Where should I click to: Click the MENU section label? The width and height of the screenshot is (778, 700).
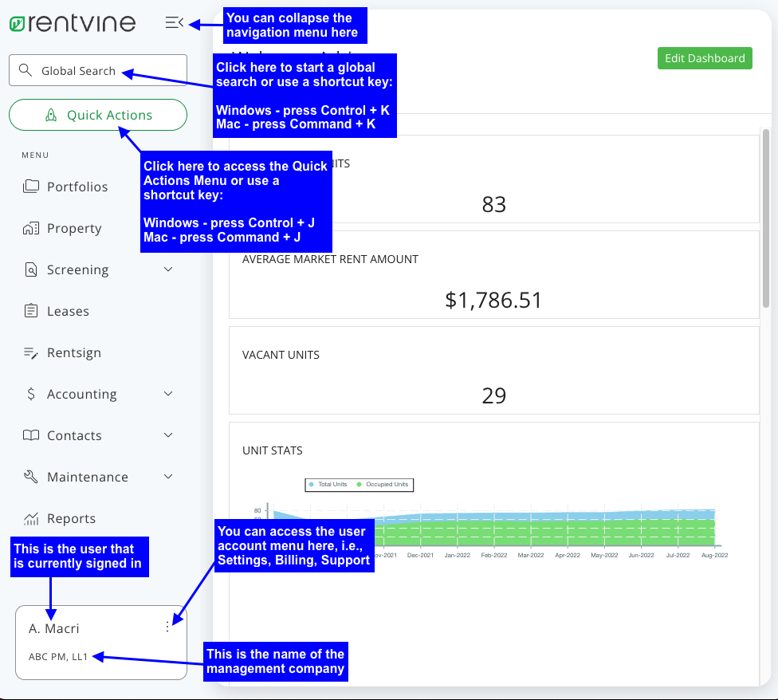[35, 155]
